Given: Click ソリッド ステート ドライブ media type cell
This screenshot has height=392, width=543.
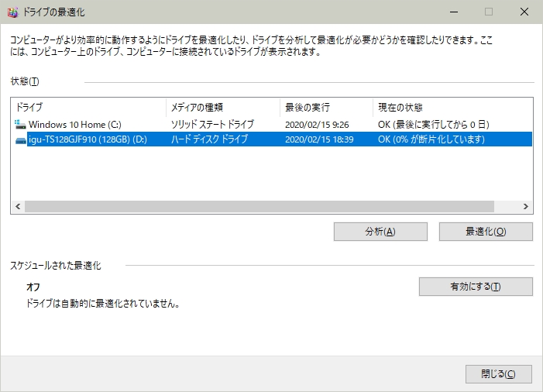Looking at the screenshot, I should pos(212,124).
